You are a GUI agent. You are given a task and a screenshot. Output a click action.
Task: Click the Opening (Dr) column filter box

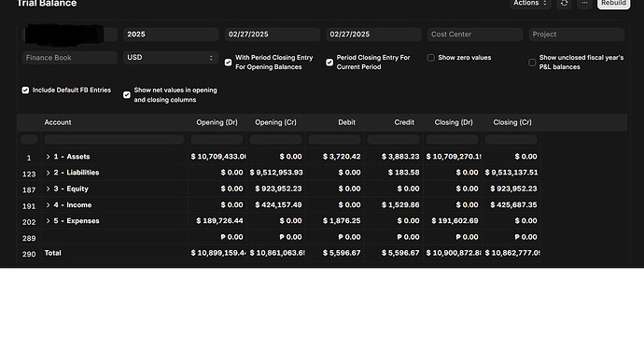[217, 139]
